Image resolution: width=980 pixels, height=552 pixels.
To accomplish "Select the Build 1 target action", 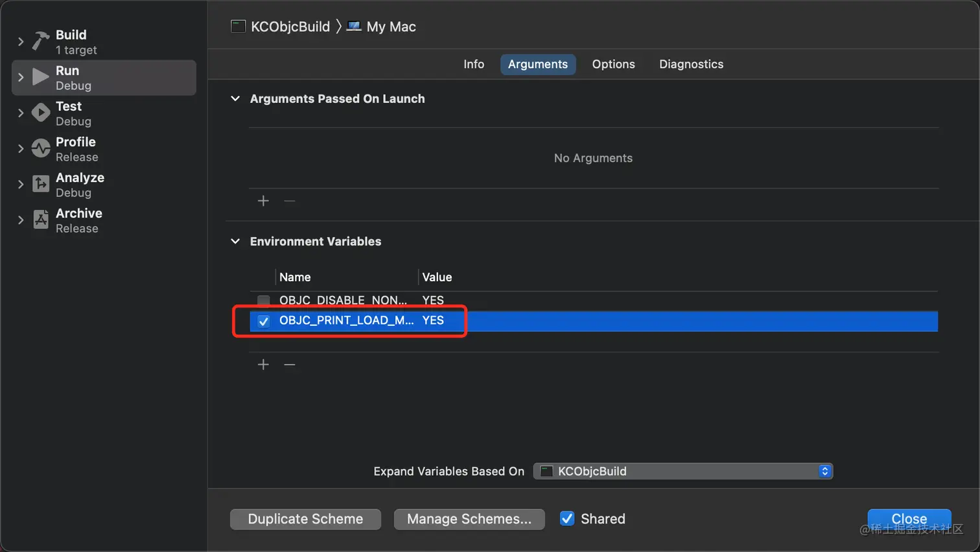I will [x=104, y=42].
